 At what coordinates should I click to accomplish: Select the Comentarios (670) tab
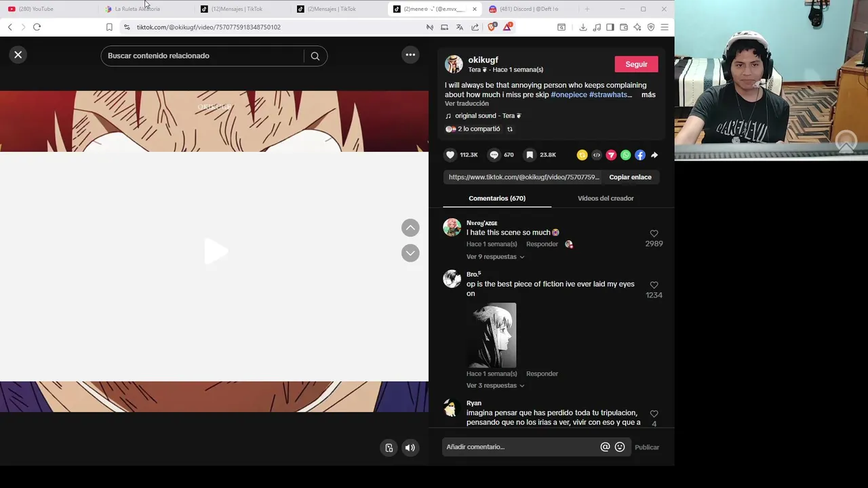497,199
